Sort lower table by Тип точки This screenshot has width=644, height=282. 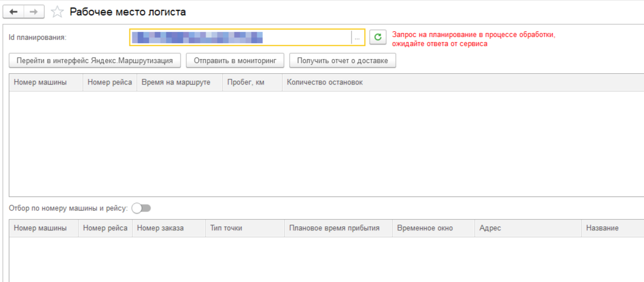(226, 228)
